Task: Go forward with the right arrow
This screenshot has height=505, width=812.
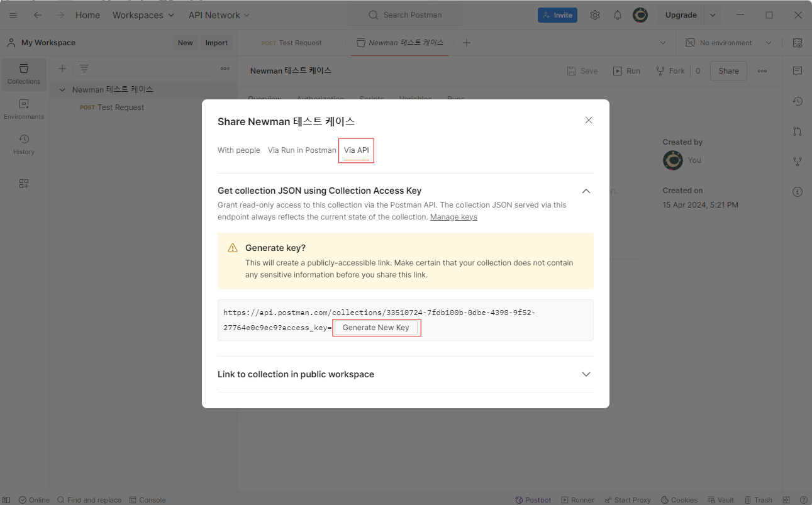Action: [x=60, y=15]
